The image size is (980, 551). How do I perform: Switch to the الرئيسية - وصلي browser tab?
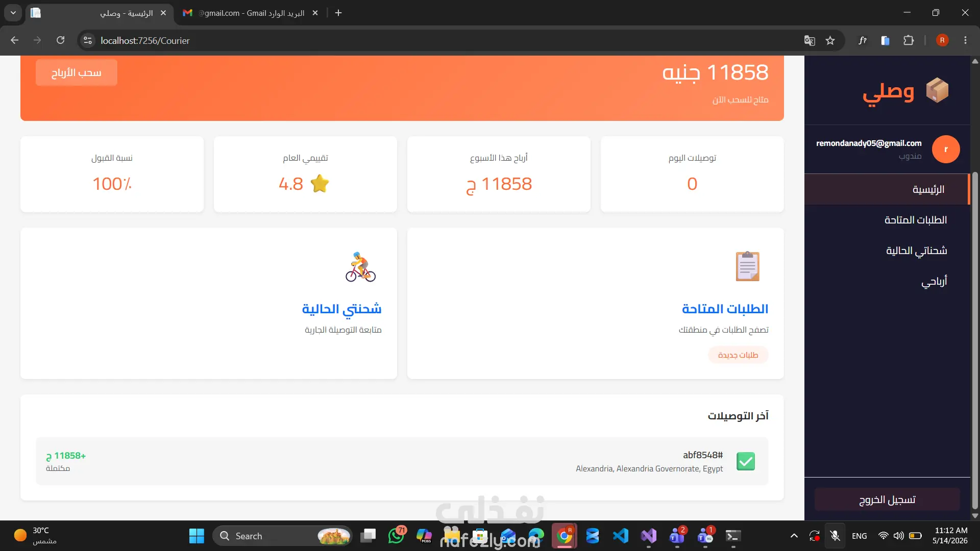[100, 13]
